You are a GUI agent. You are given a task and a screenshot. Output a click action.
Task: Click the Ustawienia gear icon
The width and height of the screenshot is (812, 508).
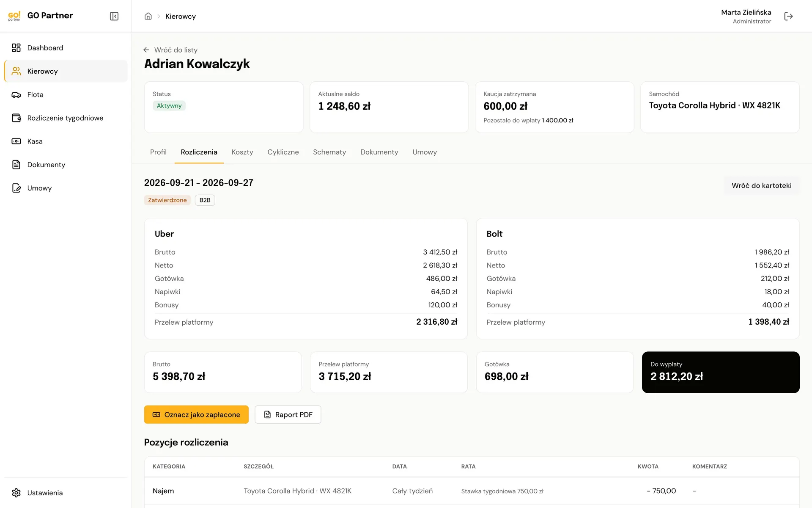(16, 493)
